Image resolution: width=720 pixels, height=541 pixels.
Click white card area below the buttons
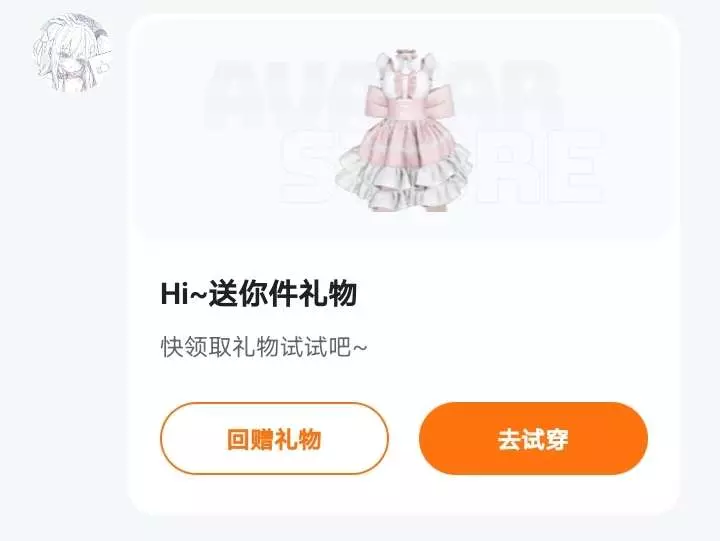(404, 495)
